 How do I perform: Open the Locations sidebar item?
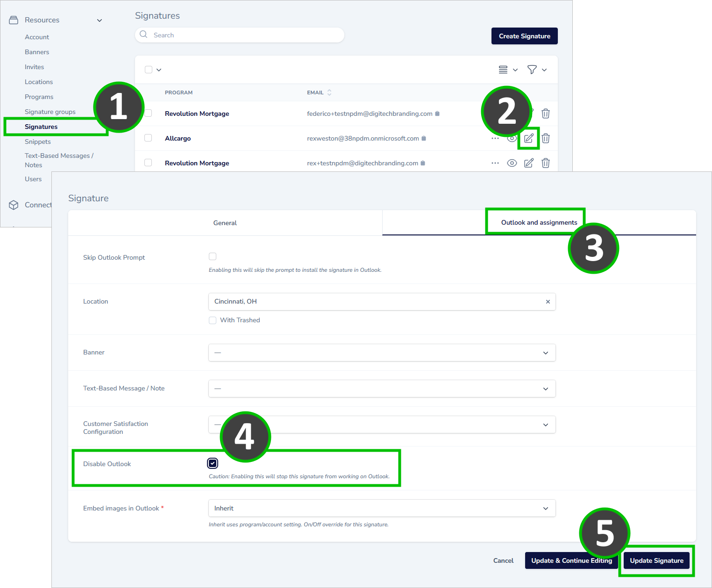point(39,82)
